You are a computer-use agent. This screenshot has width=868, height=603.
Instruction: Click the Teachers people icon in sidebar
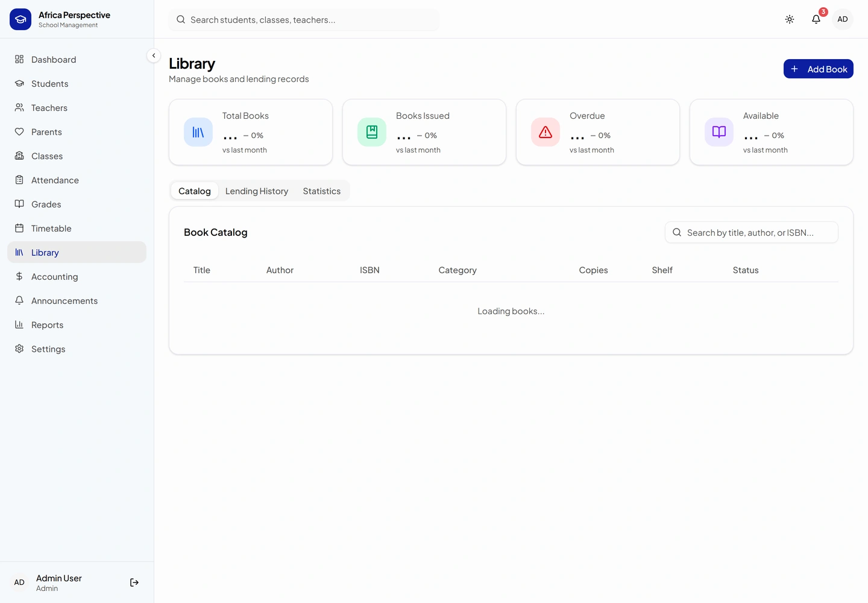point(19,107)
